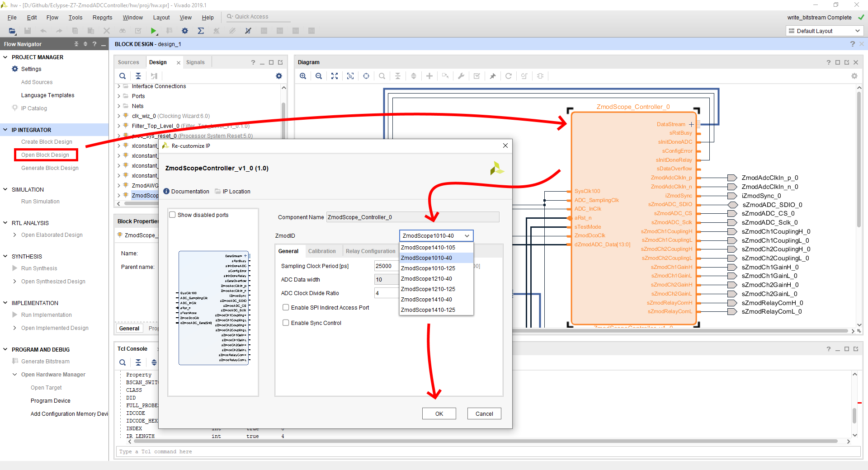Fit the diagram to the window
868x470 pixels.
tap(335, 76)
